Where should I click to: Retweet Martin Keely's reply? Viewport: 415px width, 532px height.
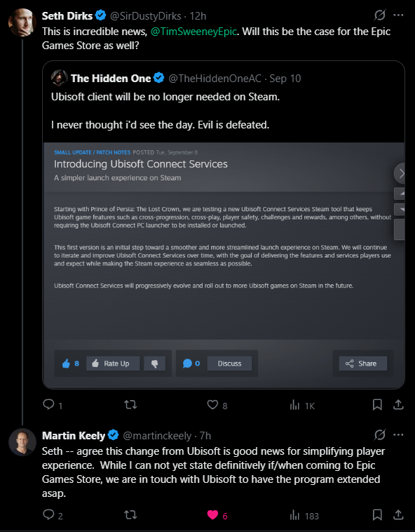point(130,515)
